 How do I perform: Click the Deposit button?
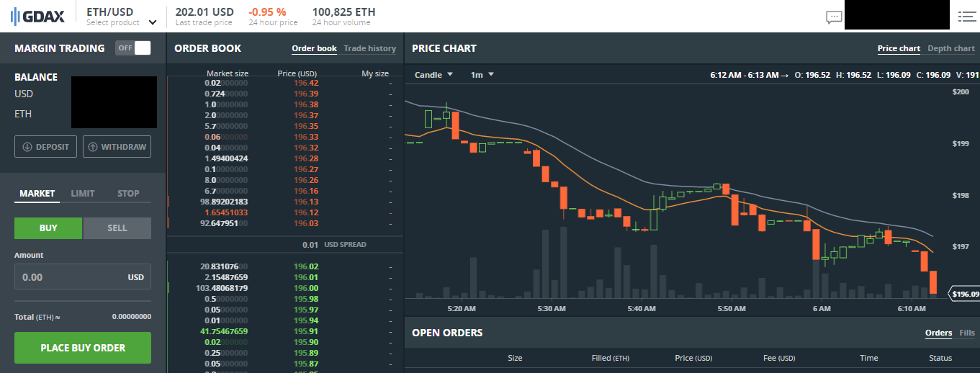pos(46,147)
